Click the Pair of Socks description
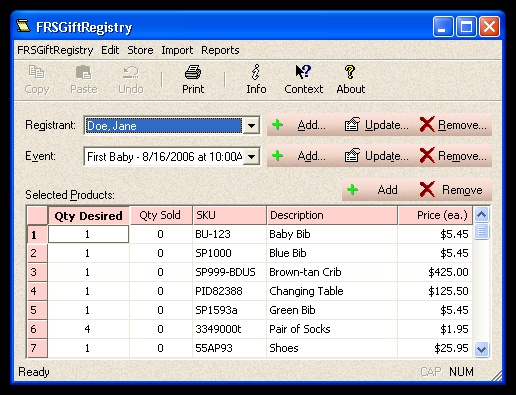The height and width of the screenshot is (395, 516). (332, 329)
